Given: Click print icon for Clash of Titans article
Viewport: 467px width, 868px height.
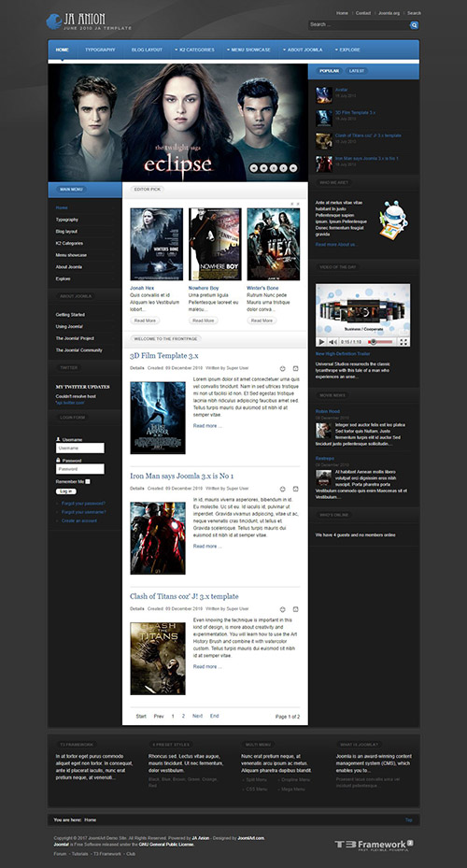Looking at the screenshot, I should click(x=282, y=609).
